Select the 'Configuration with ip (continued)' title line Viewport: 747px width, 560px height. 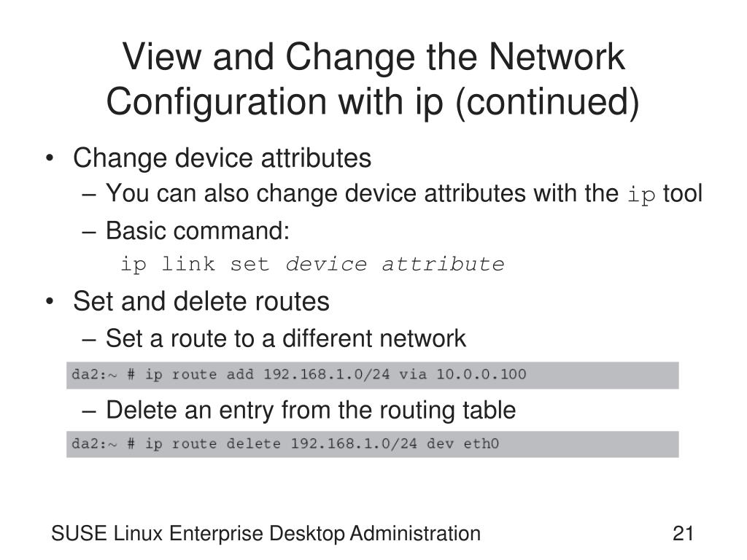coord(373,101)
